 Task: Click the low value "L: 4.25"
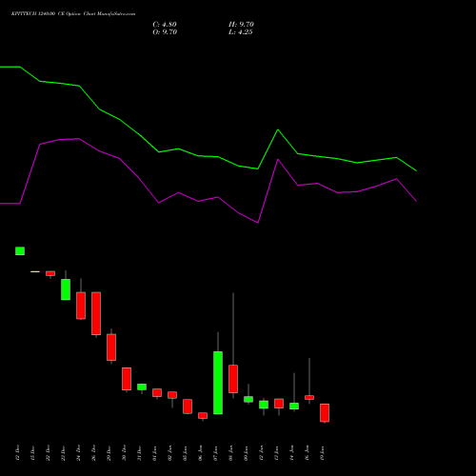click(241, 32)
